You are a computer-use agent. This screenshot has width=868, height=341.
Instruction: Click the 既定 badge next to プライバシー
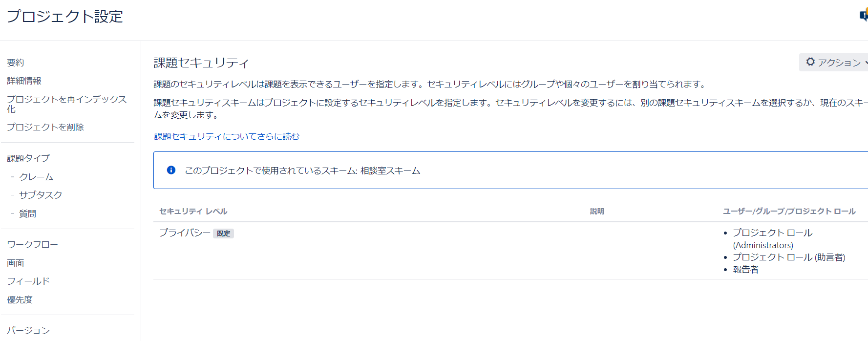(224, 234)
